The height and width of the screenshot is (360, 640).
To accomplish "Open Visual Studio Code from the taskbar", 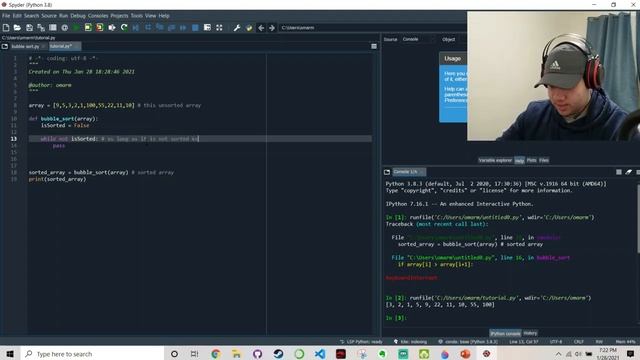I will [320, 353].
